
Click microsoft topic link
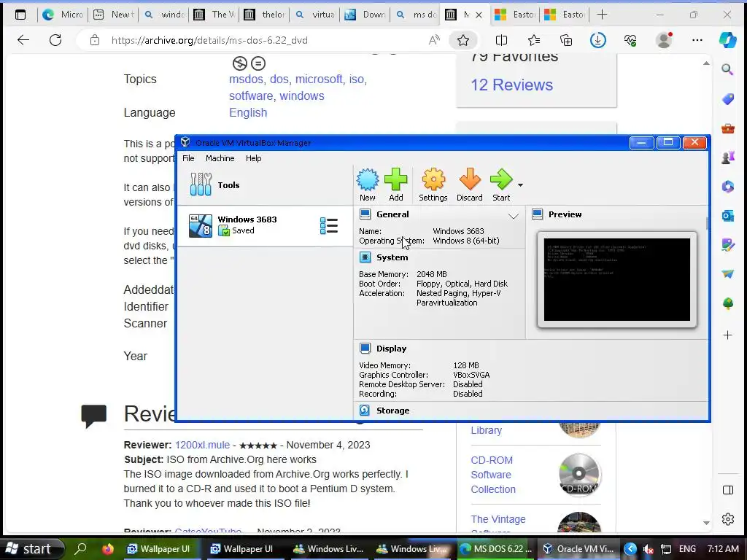point(319,79)
